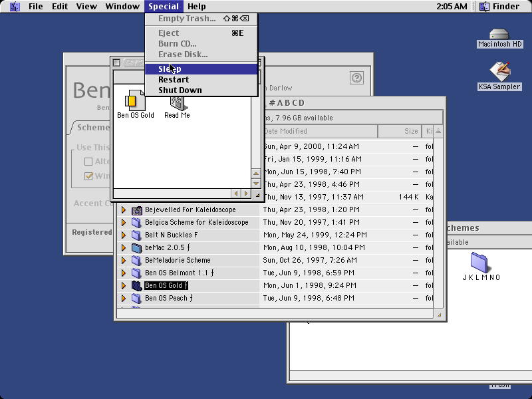
Task: Expand the BeMeladorie Scheme folder
Action: pyautogui.click(x=124, y=261)
